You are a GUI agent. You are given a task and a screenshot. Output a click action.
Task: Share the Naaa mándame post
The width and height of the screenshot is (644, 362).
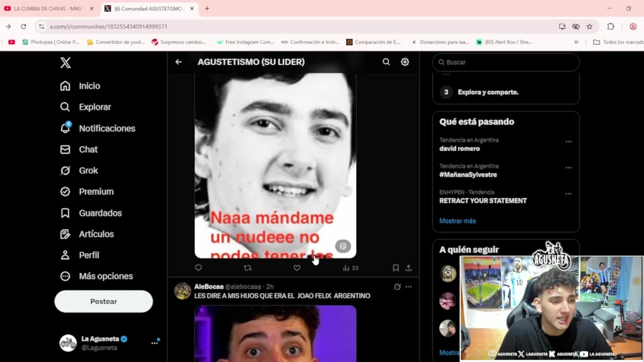(409, 268)
